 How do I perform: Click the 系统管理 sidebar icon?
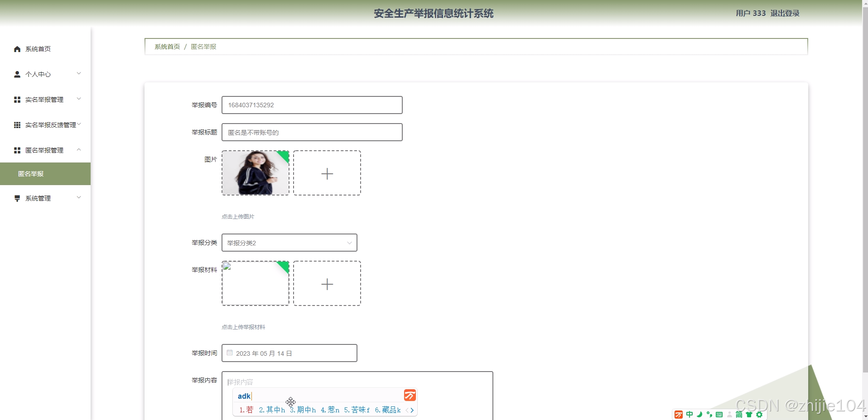pos(17,198)
